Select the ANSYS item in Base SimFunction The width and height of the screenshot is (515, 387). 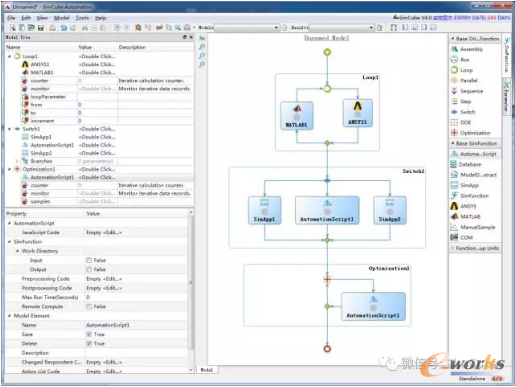(468, 206)
